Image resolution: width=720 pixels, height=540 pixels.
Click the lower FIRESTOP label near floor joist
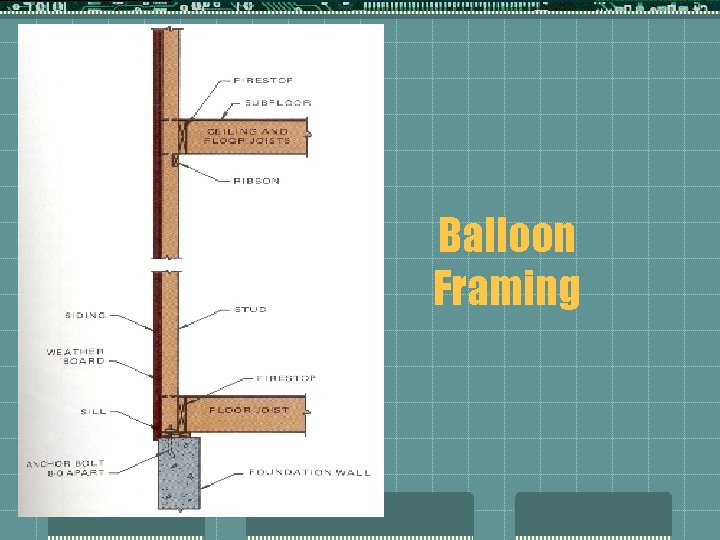coord(286,378)
